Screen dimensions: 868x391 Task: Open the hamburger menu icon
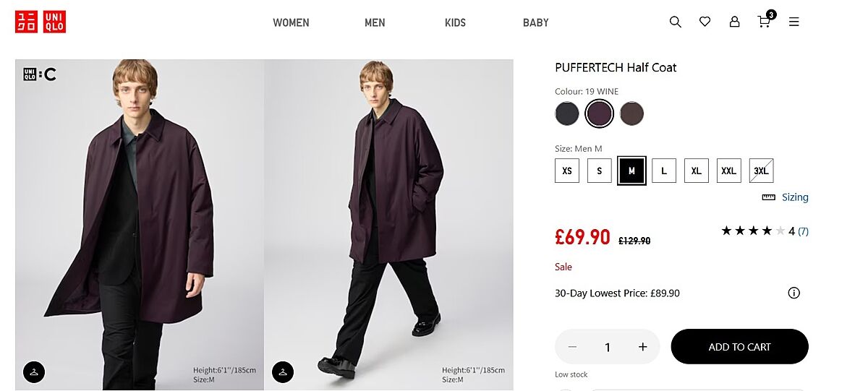click(x=793, y=22)
